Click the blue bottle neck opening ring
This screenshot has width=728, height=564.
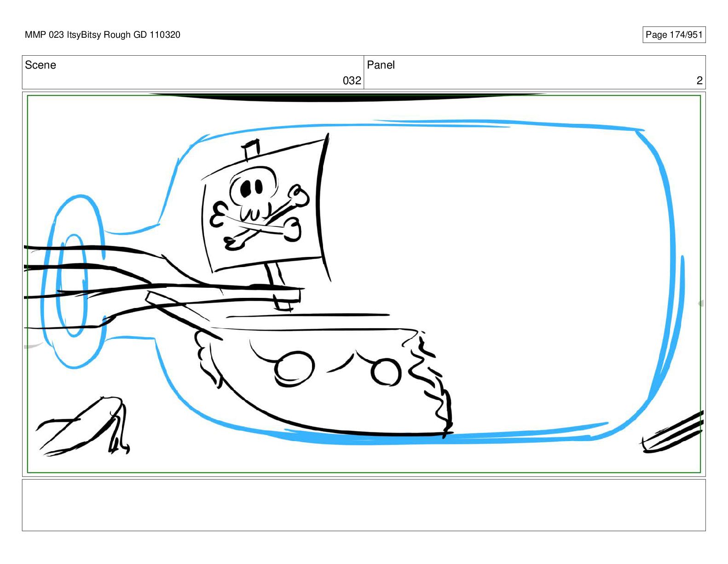73,281
